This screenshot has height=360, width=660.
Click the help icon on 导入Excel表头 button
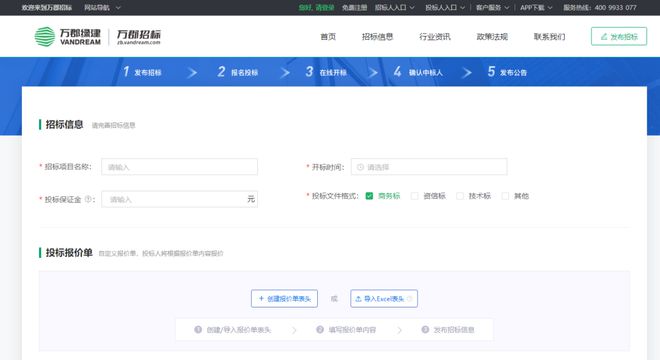(410, 299)
